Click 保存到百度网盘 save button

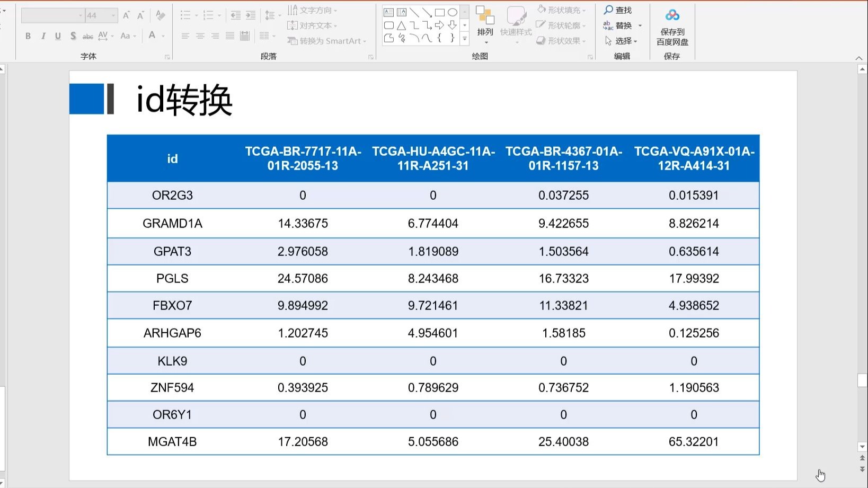pyautogui.click(x=672, y=28)
